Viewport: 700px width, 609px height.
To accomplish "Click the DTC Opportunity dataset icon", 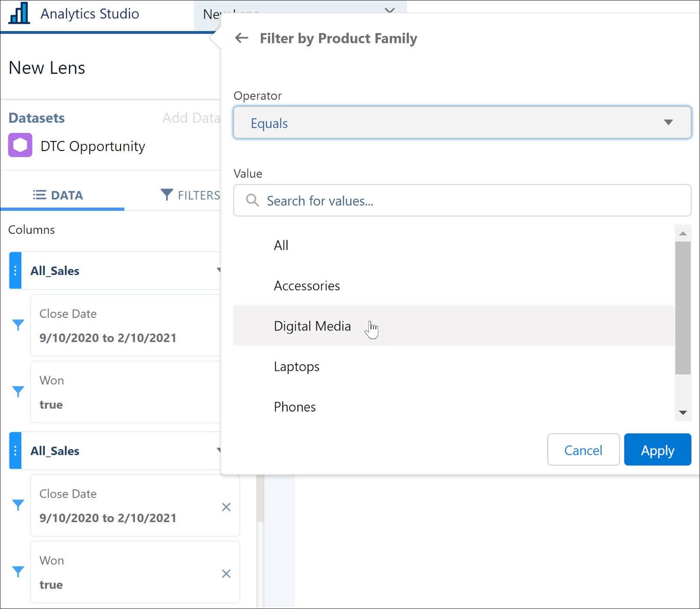I will (20, 145).
